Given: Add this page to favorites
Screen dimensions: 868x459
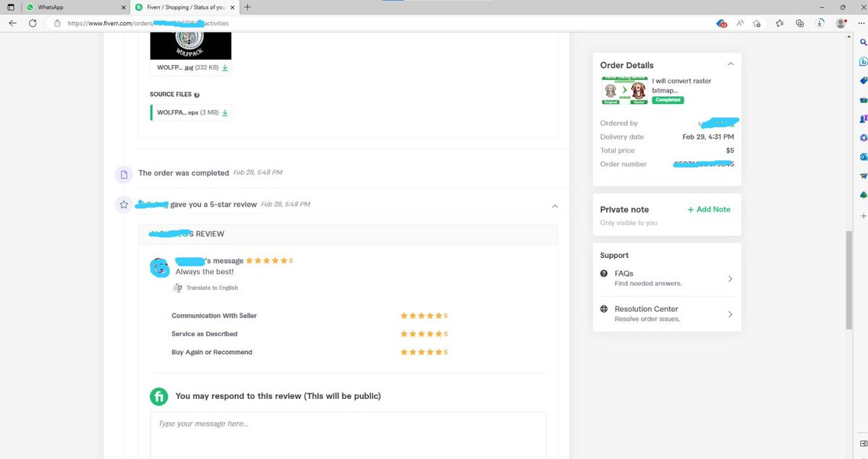Looking at the screenshot, I should (757, 23).
